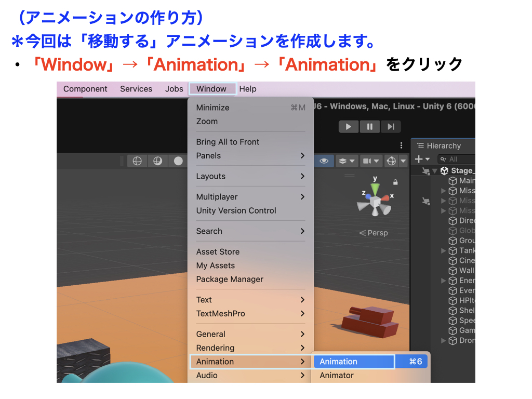
Task: Collapse the Stage scene in Hierarchy
Action: [x=435, y=171]
